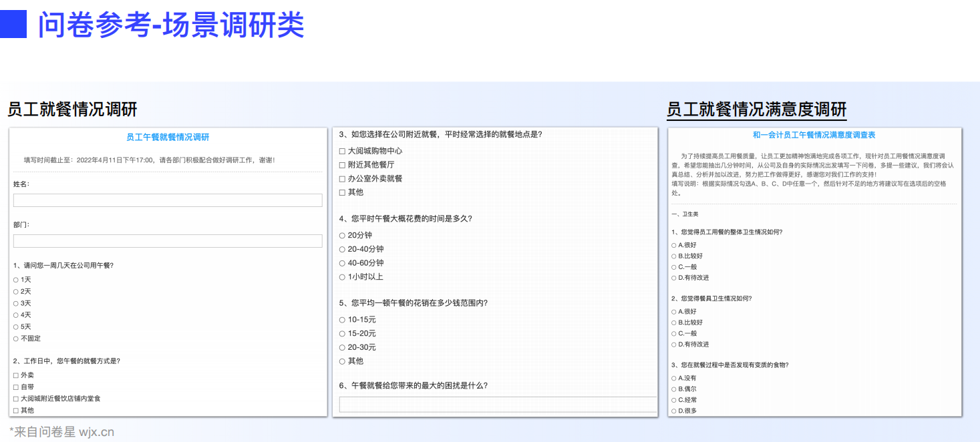The height and width of the screenshot is (442, 980).
Task: Select A.很好 for overall hygiene question
Action: click(673, 244)
